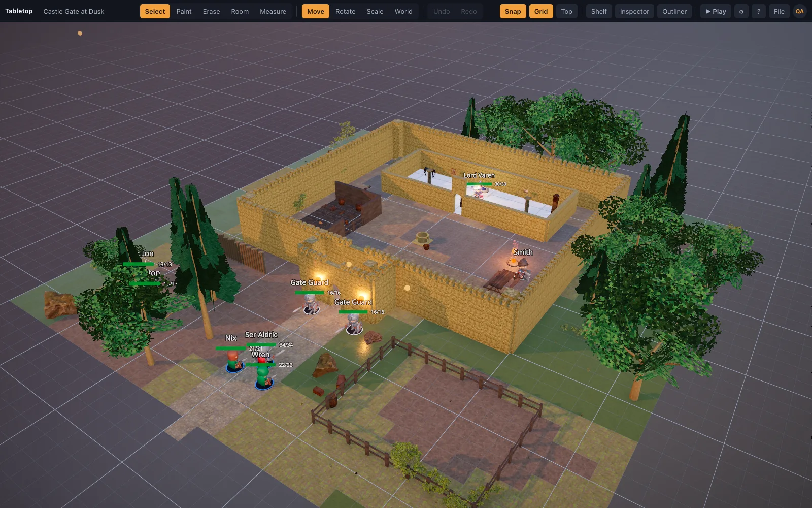Pick the Room tool

point(240,11)
